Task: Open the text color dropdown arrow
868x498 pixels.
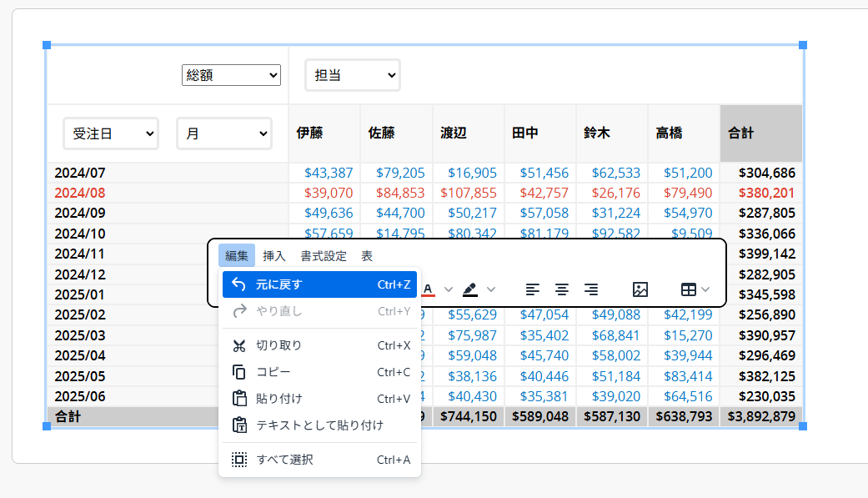Action: [449, 289]
